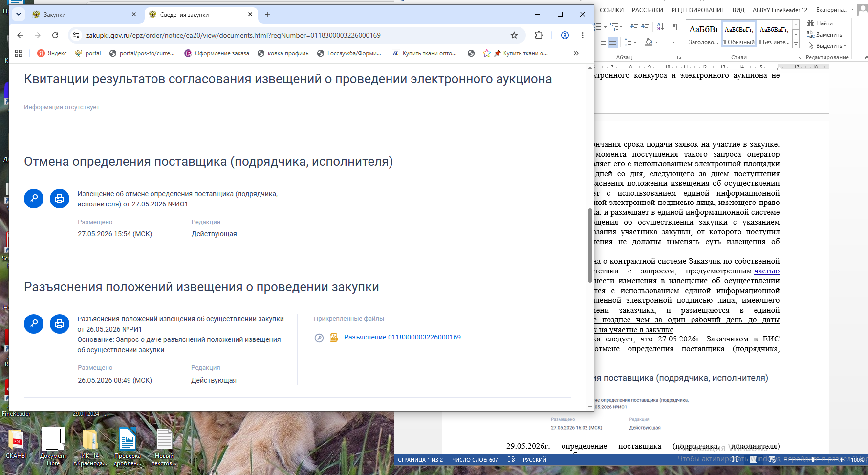The image size is (868, 475).
Task: Open the Документ Libre desktop file
Action: click(x=53, y=446)
